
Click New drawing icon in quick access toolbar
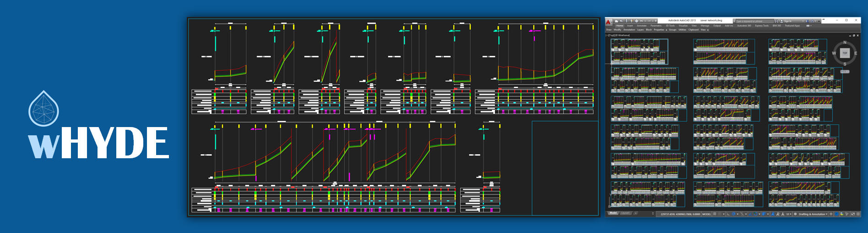(617, 21)
